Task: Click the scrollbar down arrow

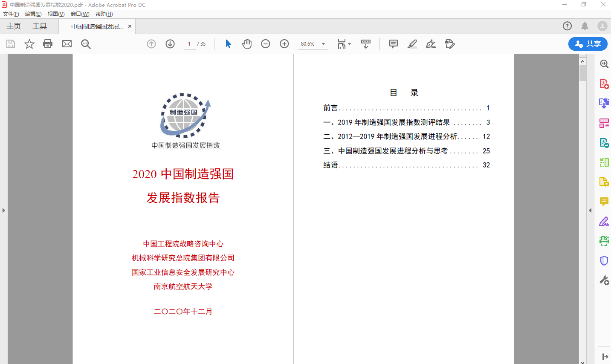Action: click(x=582, y=361)
